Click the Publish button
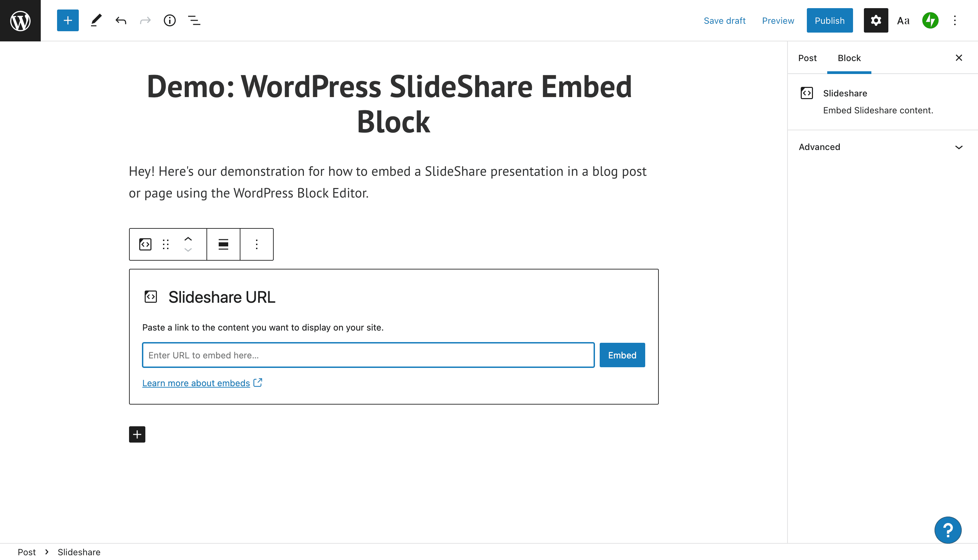Image resolution: width=978 pixels, height=560 pixels. point(830,20)
